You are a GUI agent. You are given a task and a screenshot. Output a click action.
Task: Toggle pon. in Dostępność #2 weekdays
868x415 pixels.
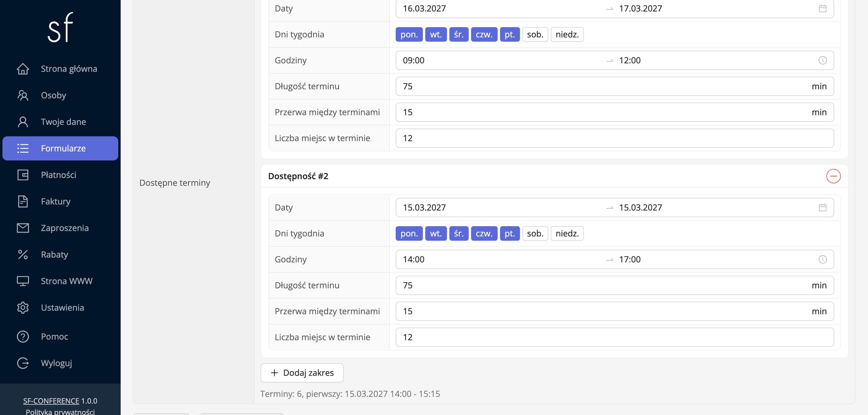coord(409,234)
